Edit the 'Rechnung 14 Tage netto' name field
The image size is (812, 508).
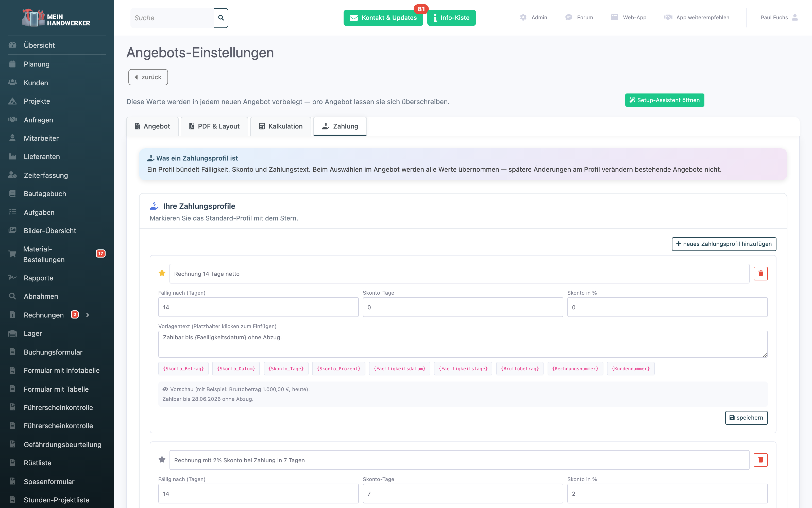pos(459,274)
